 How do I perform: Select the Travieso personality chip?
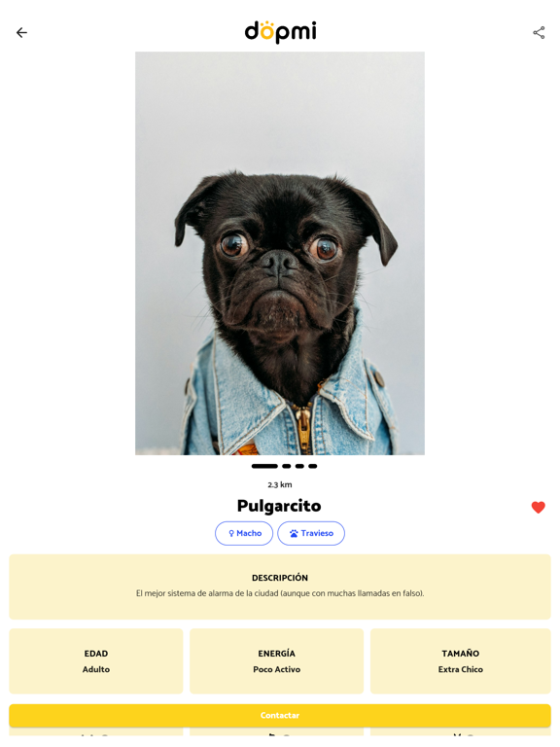(x=311, y=533)
